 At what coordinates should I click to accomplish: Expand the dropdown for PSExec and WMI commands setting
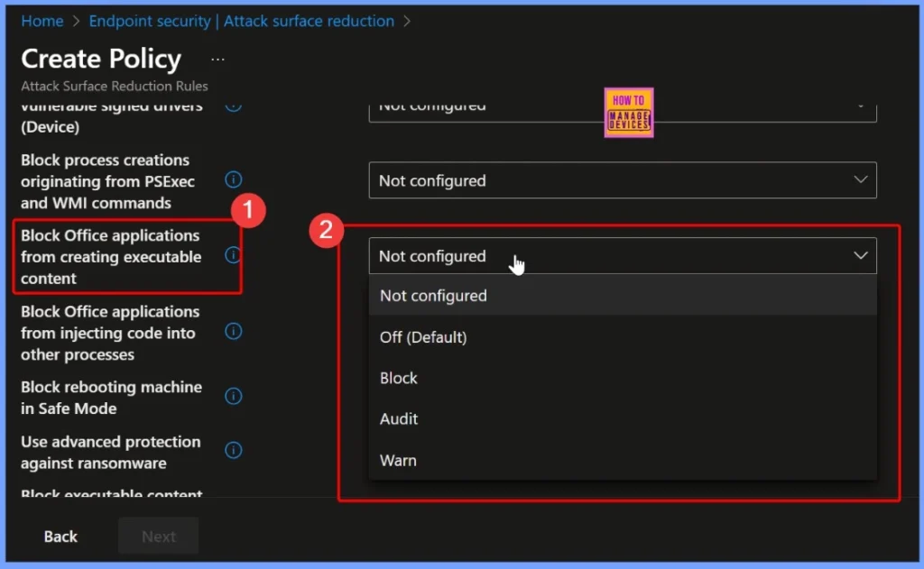click(623, 180)
